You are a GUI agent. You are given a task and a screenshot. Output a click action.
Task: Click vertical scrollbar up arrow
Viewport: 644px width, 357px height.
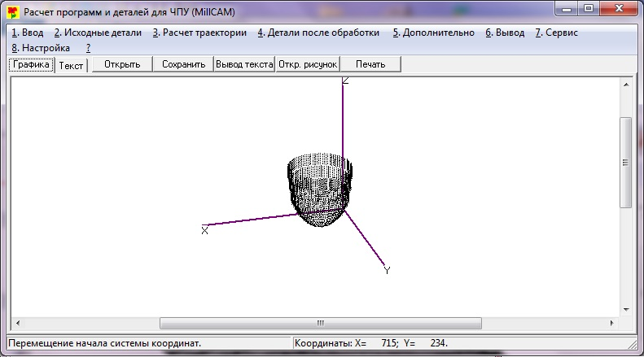click(626, 85)
